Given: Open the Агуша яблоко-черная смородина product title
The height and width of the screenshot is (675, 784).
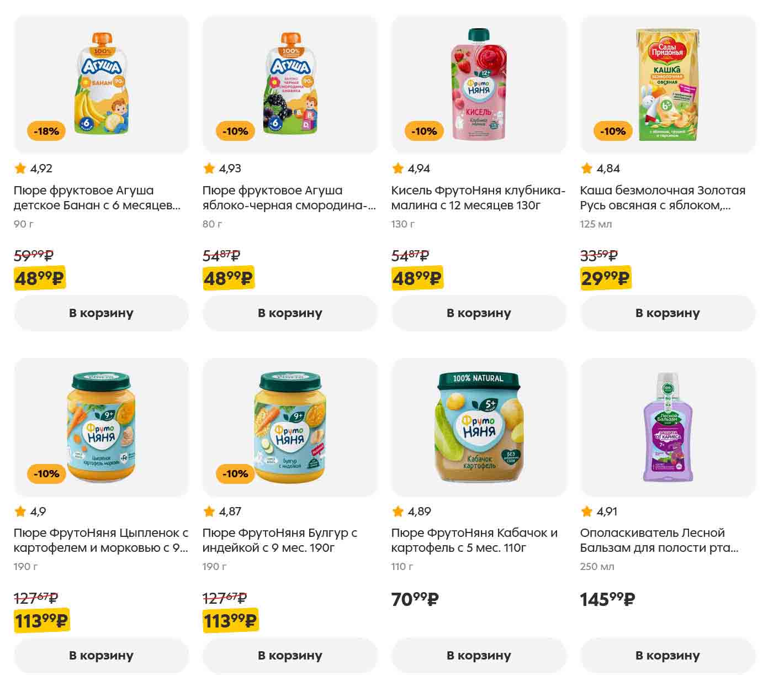Looking at the screenshot, I should coord(289,198).
